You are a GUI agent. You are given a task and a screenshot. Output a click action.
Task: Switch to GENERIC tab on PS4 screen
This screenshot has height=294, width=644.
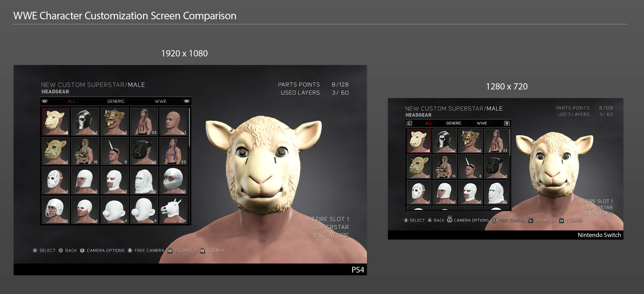tap(116, 101)
